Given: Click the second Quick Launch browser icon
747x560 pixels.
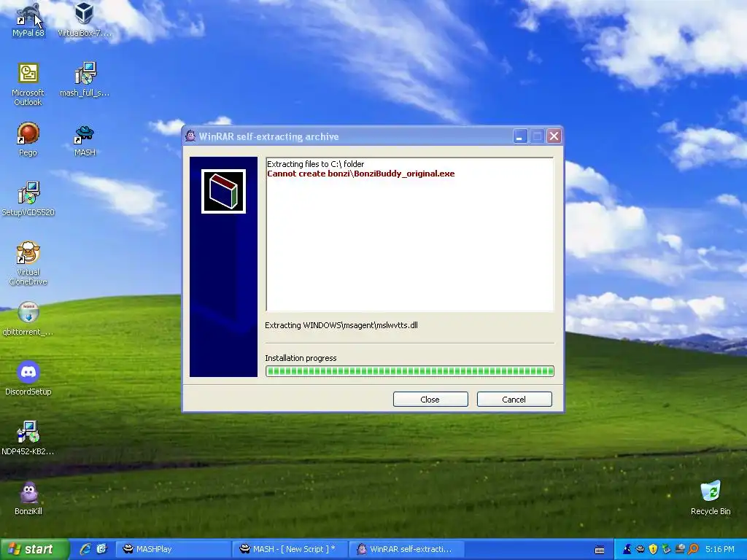Looking at the screenshot, I should (101, 549).
